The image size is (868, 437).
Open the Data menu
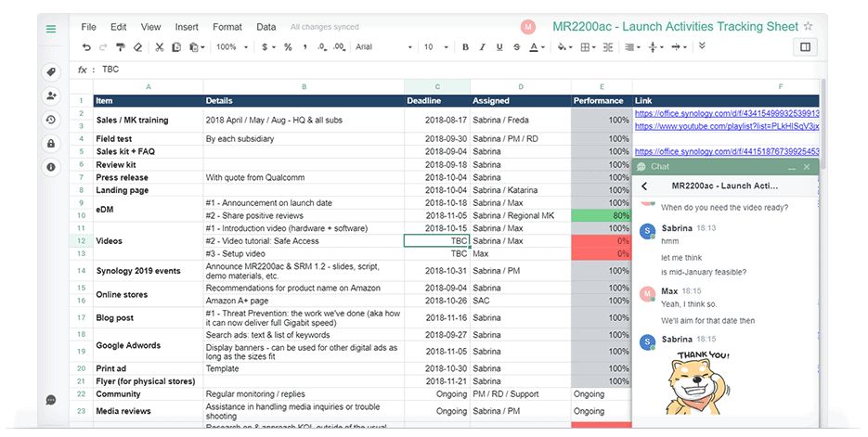coord(266,27)
